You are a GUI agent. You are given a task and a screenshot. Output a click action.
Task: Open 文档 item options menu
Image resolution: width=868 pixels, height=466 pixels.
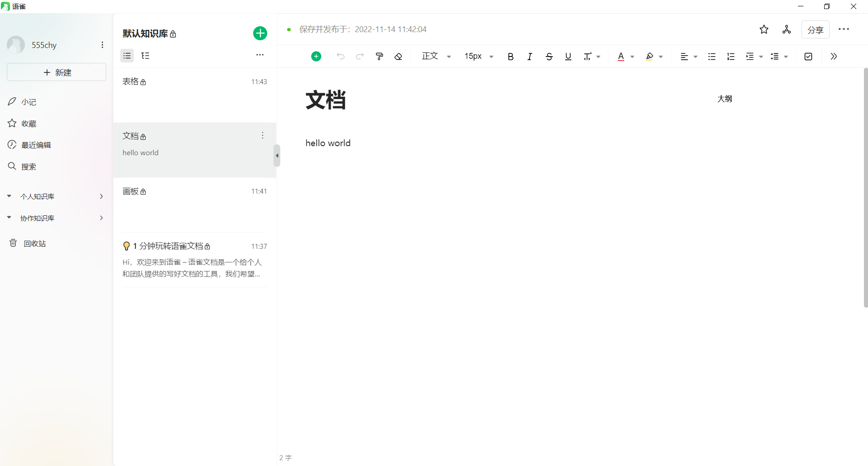(x=263, y=136)
